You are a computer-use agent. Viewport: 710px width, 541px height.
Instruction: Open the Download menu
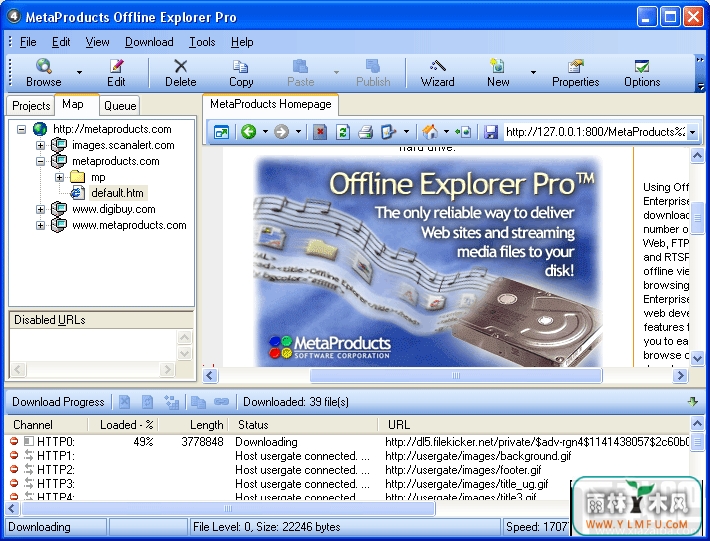149,42
